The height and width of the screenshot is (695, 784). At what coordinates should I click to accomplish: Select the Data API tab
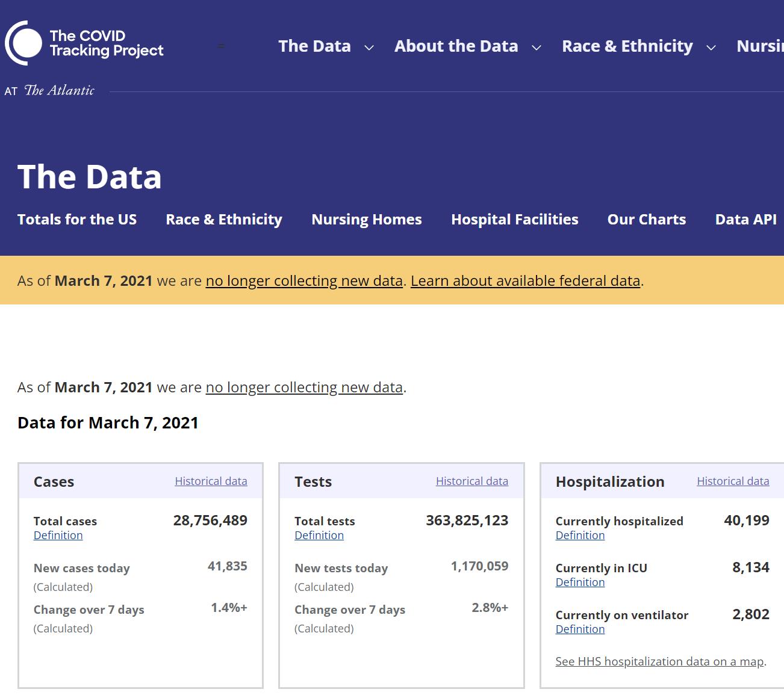click(x=745, y=220)
